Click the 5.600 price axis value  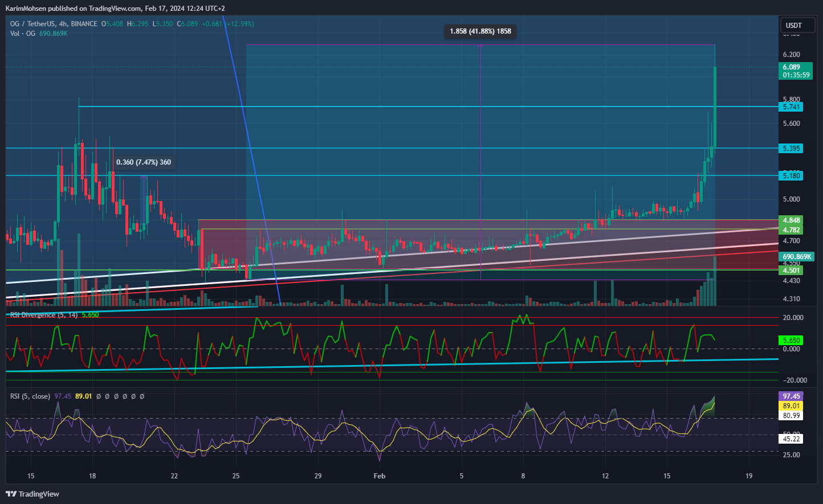point(792,124)
